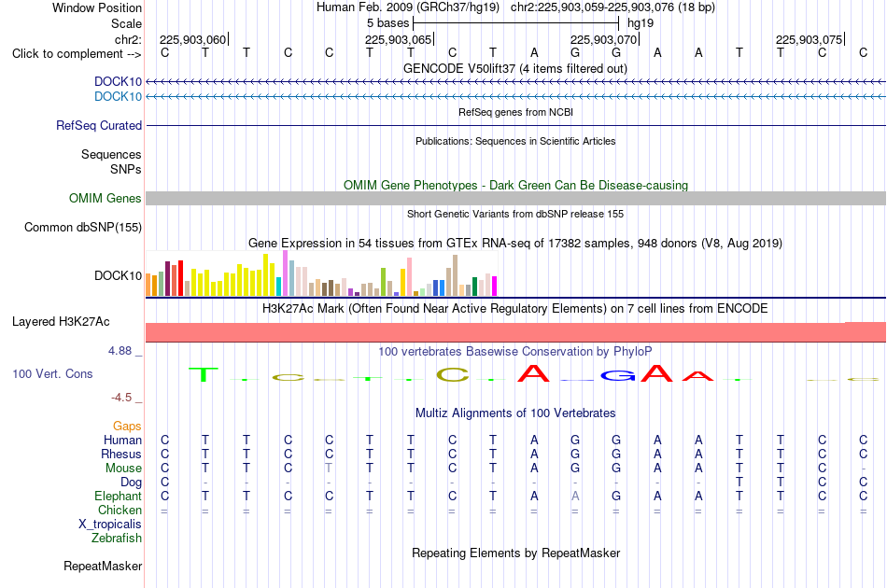Click the SNPs track label
This screenshot has height=588, width=887.
[x=126, y=169]
